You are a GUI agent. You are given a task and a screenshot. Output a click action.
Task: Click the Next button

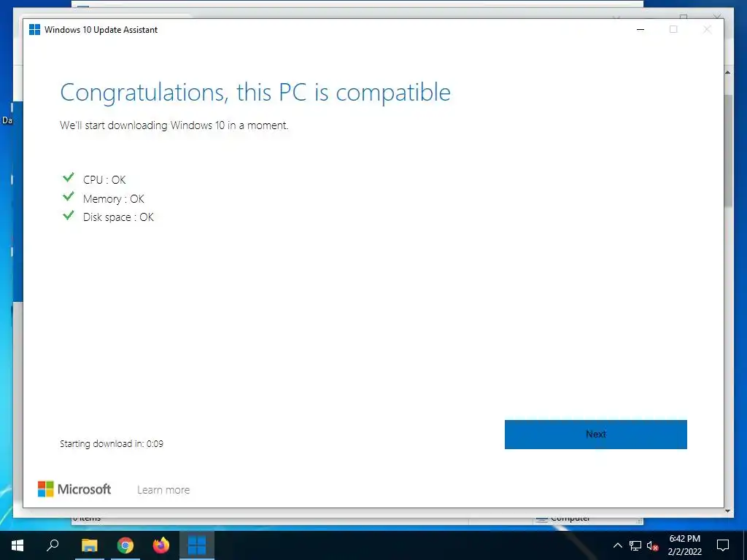[x=595, y=435]
